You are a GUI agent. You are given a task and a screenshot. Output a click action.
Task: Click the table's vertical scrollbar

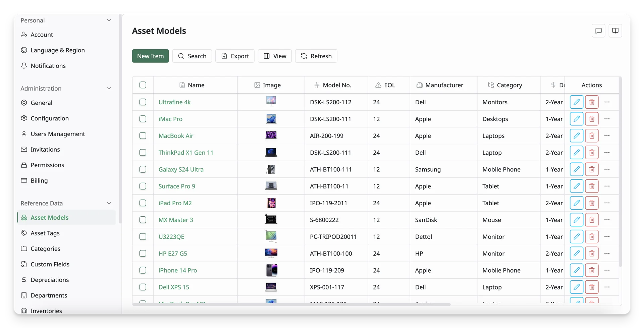click(x=620, y=172)
